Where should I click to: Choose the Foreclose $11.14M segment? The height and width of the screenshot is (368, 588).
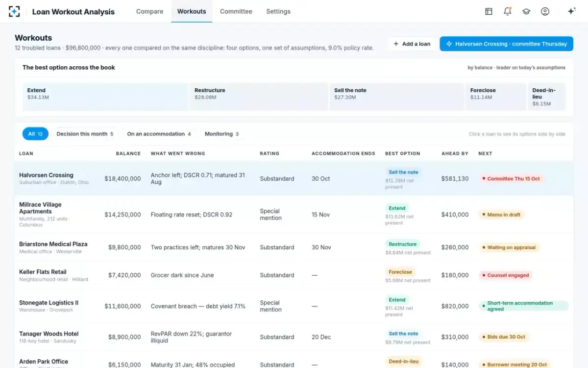click(495, 97)
